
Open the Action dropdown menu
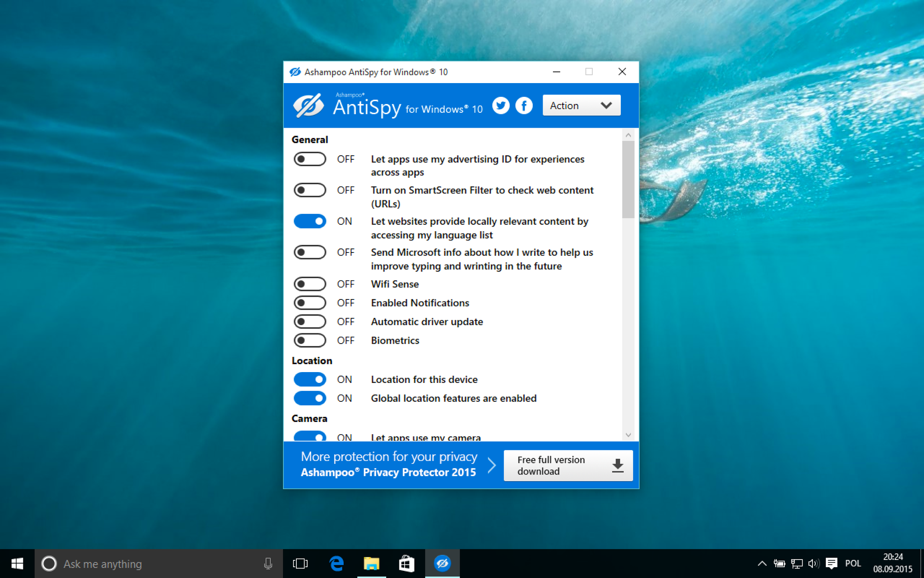click(x=582, y=105)
